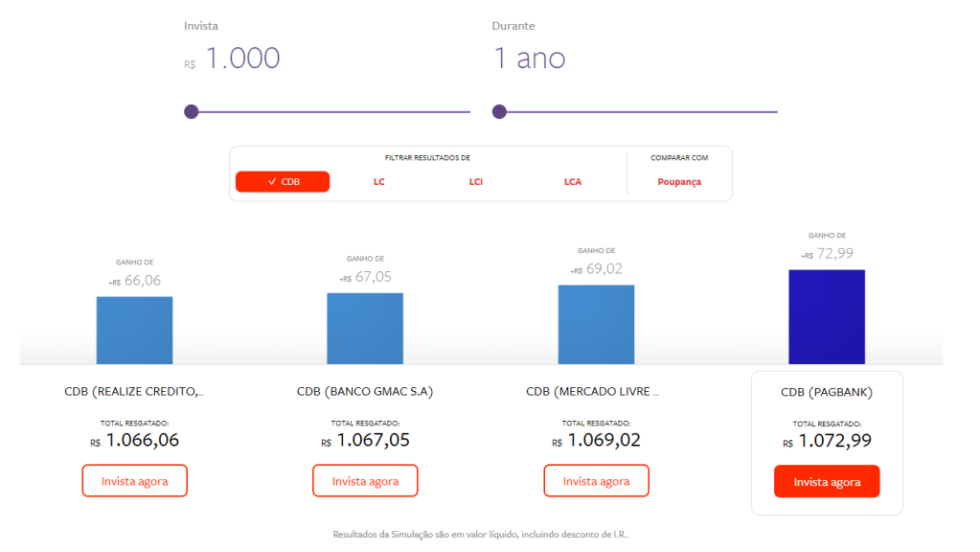
Task: Click the R$ 1.000 investment value
Action: [242, 58]
